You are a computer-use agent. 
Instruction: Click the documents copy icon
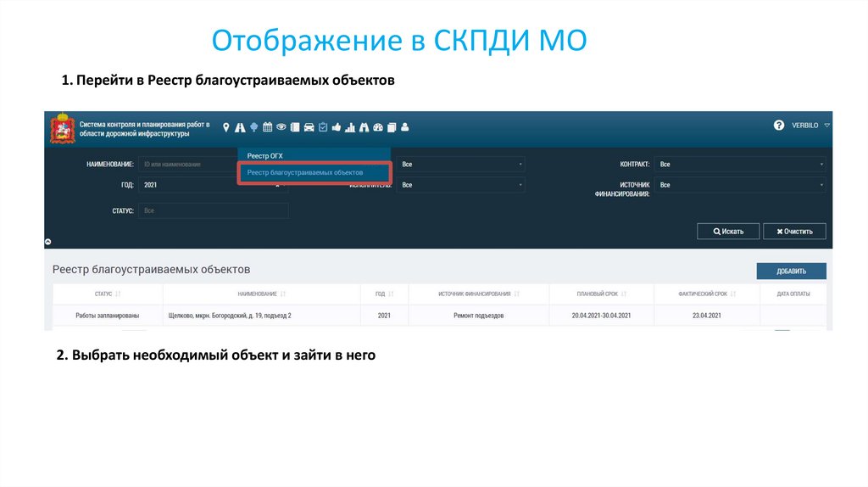click(x=392, y=127)
